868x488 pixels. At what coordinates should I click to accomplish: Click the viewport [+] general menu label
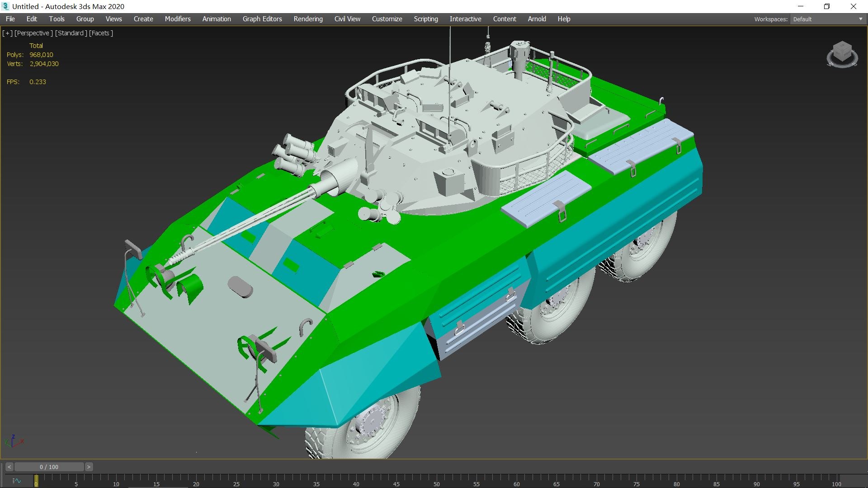[x=7, y=33]
